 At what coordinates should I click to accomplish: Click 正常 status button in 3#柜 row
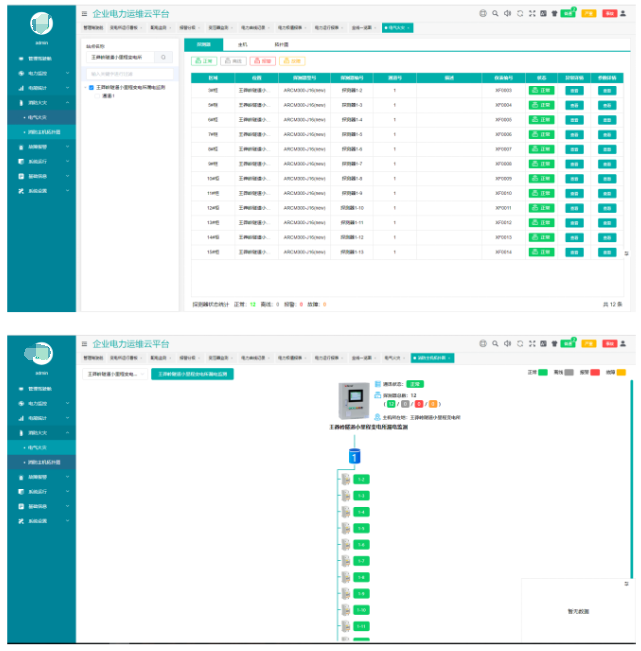pyautogui.click(x=541, y=90)
